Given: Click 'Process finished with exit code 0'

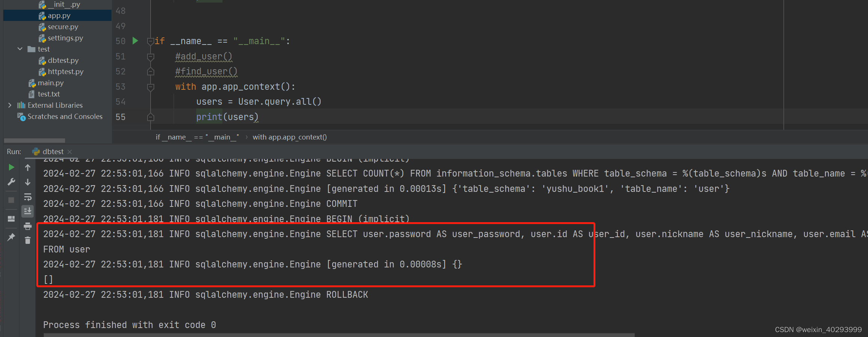Looking at the screenshot, I should pos(130,325).
